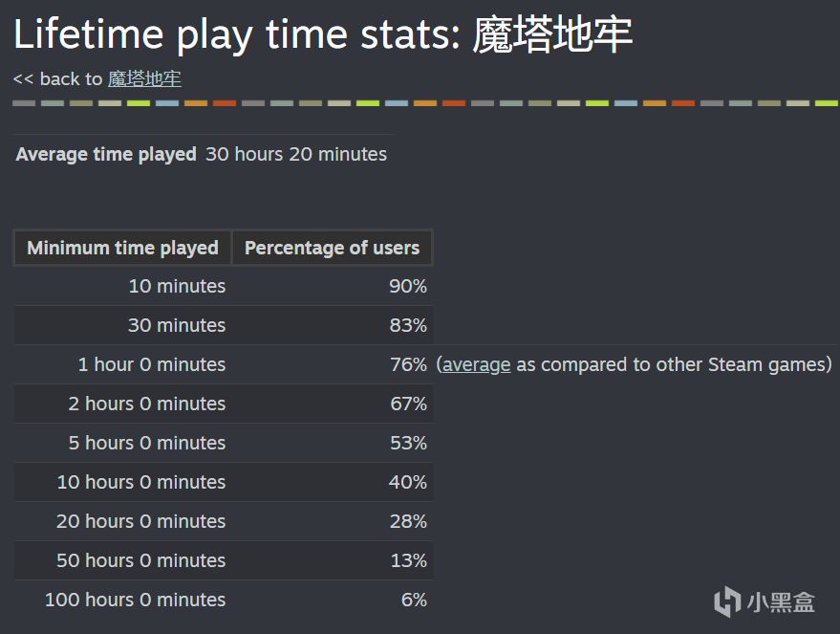Click the 魔塔地牢 back link

pyautogui.click(x=144, y=79)
